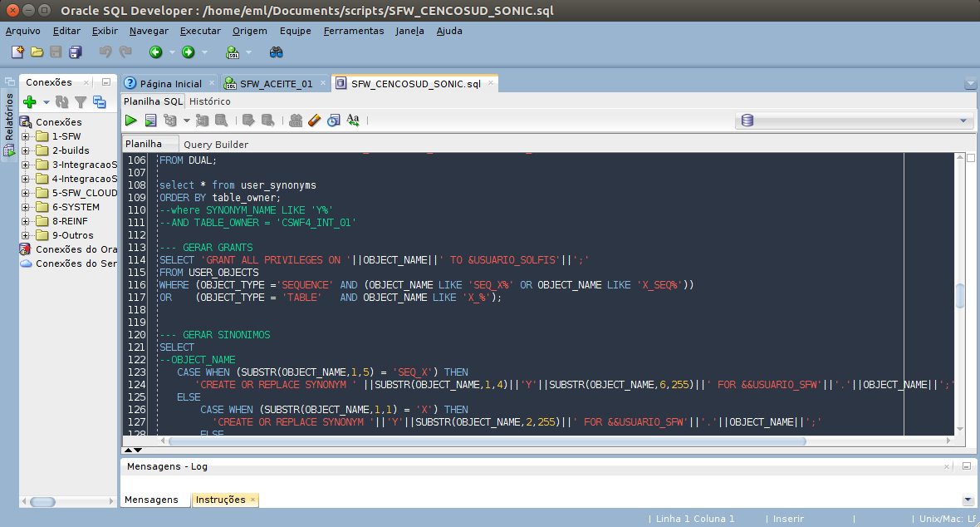The height and width of the screenshot is (527, 980).
Task: Switch to SFW_ACEITE_01 tab
Action: click(x=276, y=83)
